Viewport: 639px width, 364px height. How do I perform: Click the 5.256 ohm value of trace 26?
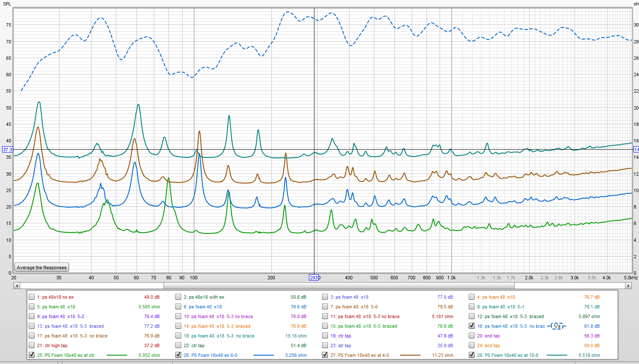point(296,355)
